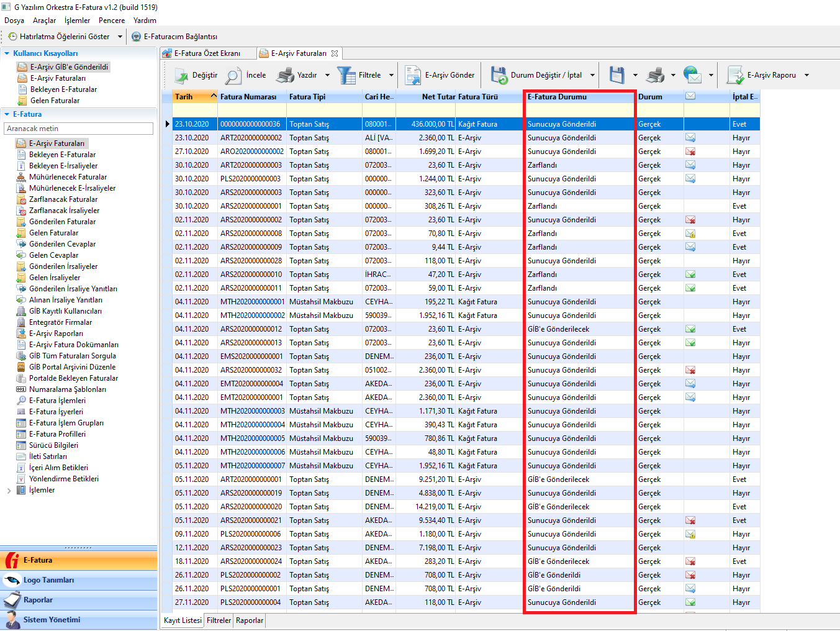
Task: Open the Araçlar menu
Action: coord(44,20)
